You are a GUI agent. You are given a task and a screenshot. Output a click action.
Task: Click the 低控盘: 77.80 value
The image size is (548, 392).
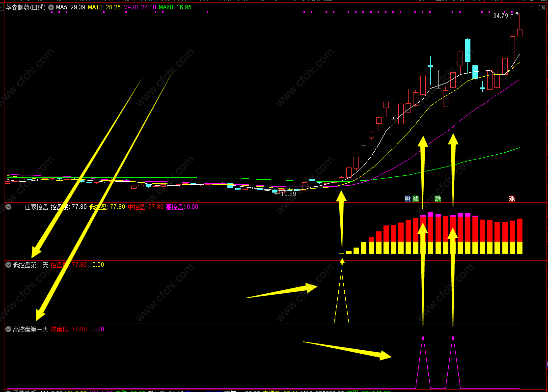tap(107, 207)
